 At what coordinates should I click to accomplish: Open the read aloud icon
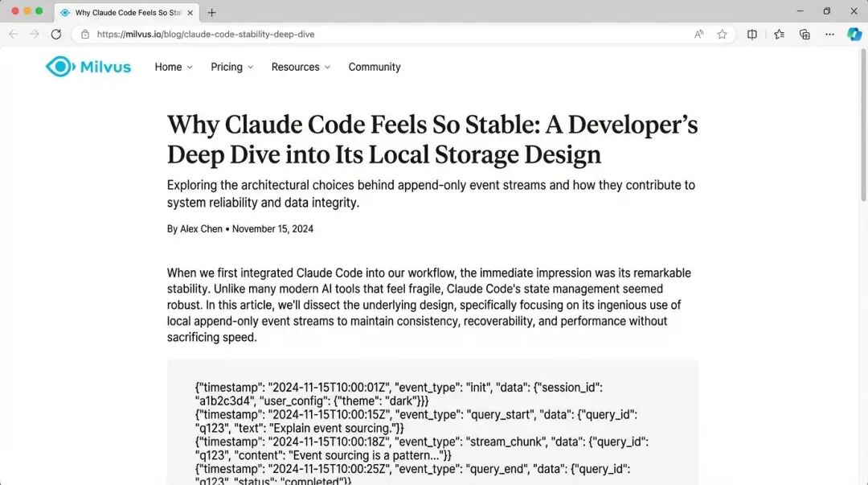(x=699, y=34)
